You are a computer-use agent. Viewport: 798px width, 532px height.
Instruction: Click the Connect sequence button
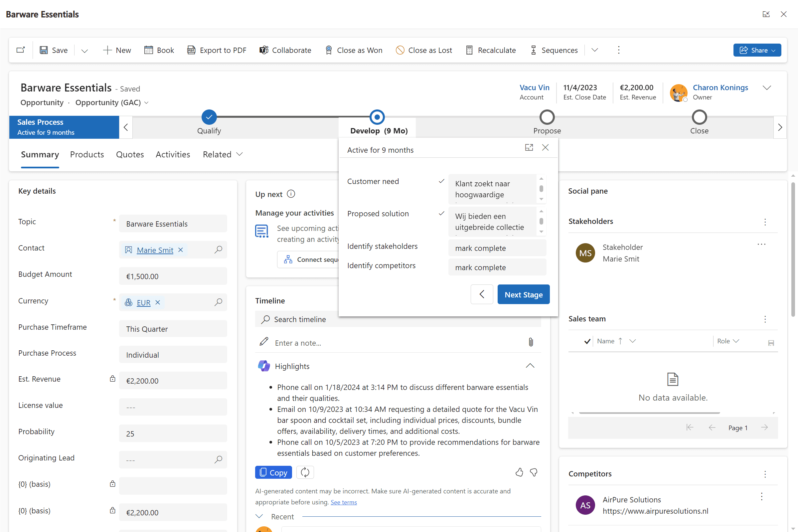coord(308,260)
